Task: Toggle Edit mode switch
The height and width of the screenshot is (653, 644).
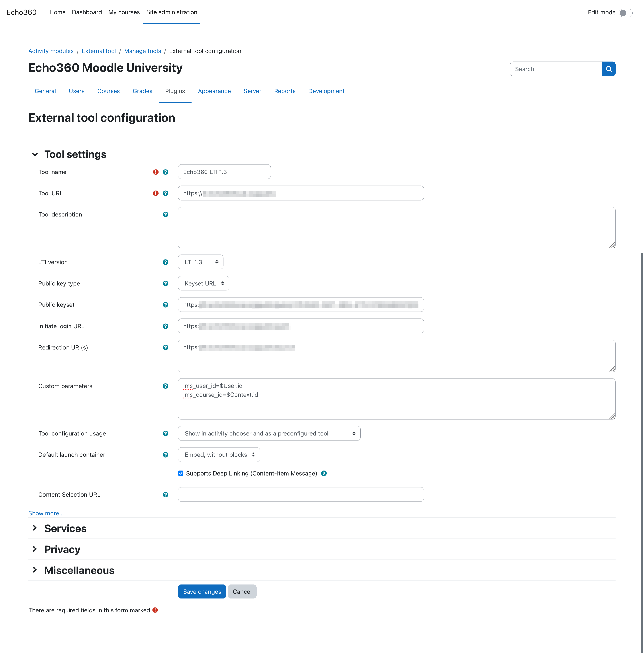Action: (x=625, y=12)
